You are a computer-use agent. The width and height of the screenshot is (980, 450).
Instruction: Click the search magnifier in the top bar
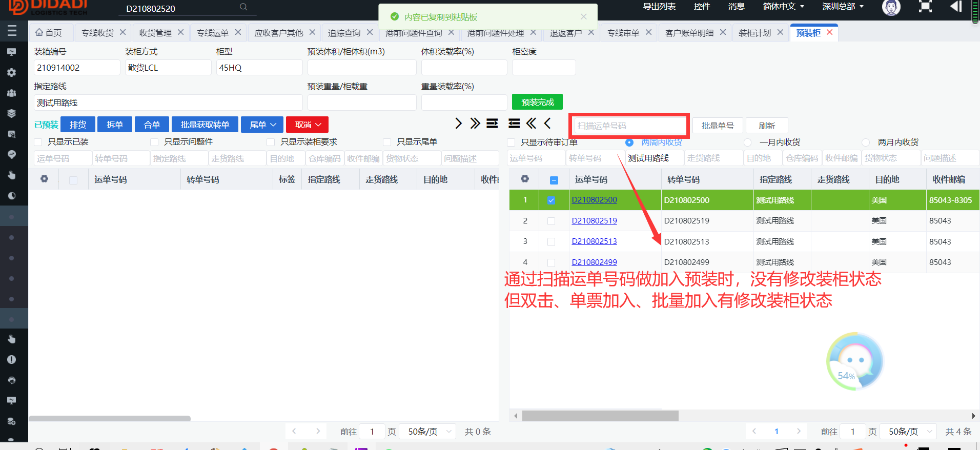tap(243, 7)
